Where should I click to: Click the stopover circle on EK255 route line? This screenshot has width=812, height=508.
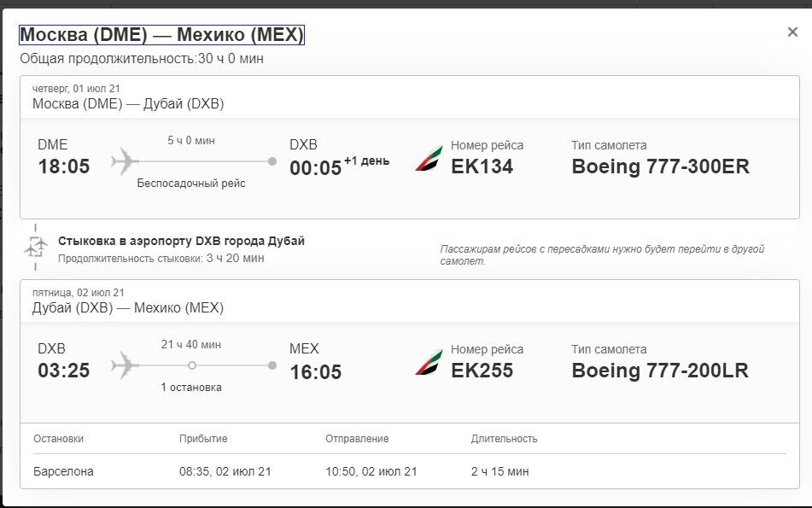[192, 365]
